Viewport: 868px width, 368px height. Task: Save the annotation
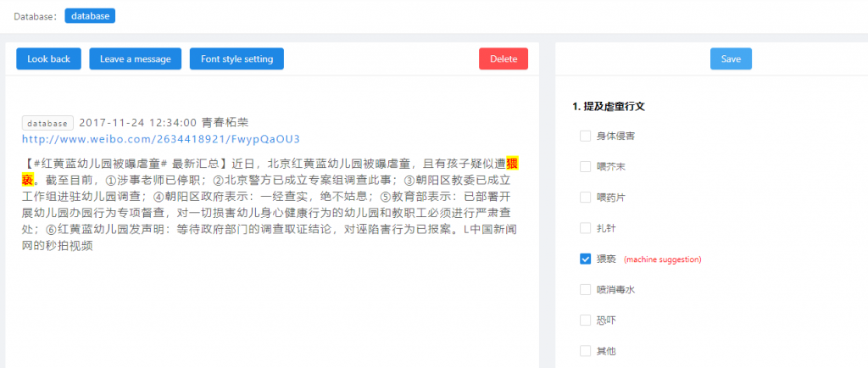(730, 59)
